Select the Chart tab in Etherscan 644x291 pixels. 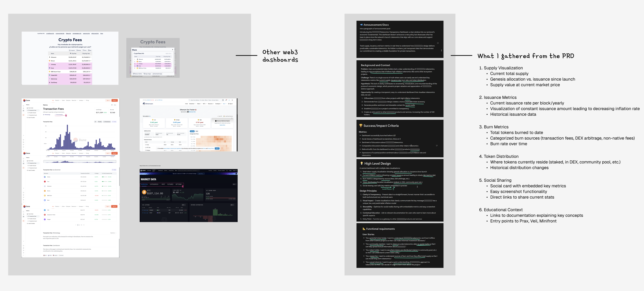[x=197, y=131]
